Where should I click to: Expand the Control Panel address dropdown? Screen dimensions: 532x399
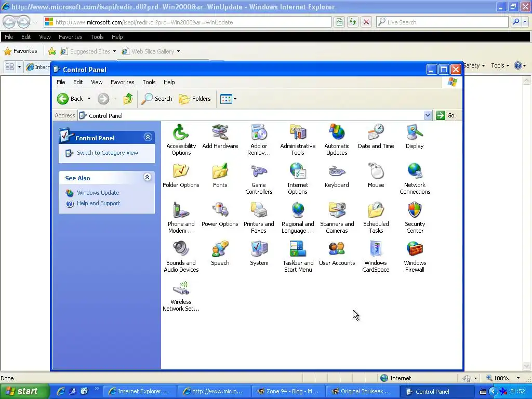[428, 115]
